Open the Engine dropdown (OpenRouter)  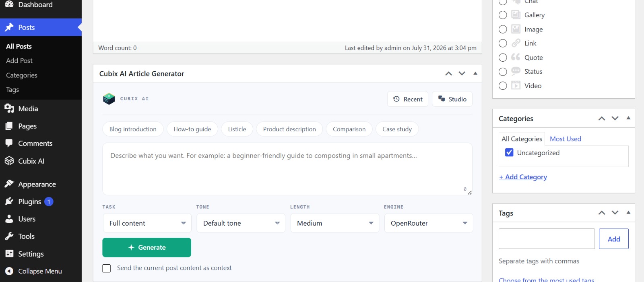pos(429,223)
